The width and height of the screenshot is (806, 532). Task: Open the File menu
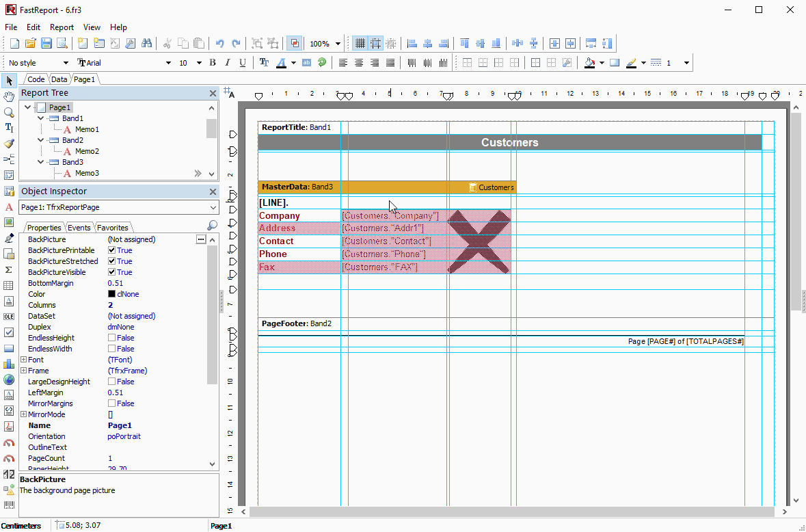coord(11,27)
